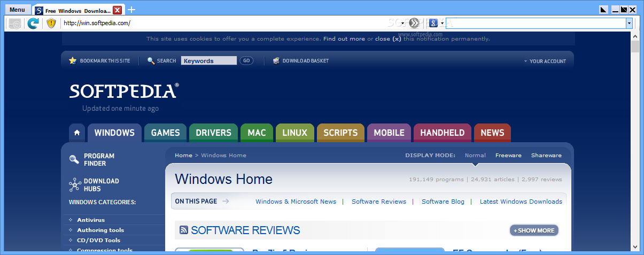This screenshot has height=255, width=644.
Task: Focus the URL address bar
Action: pyautogui.click(x=230, y=23)
